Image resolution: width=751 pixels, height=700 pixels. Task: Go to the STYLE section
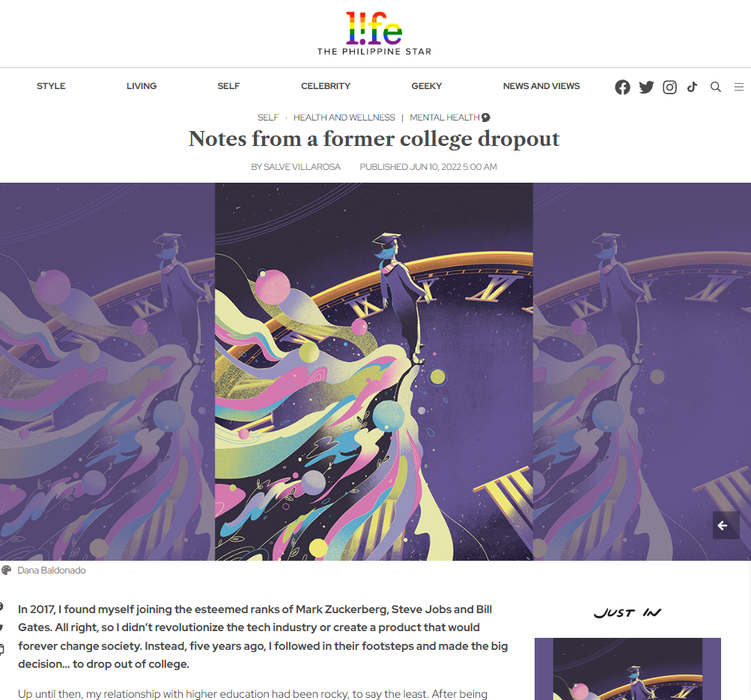coord(51,86)
